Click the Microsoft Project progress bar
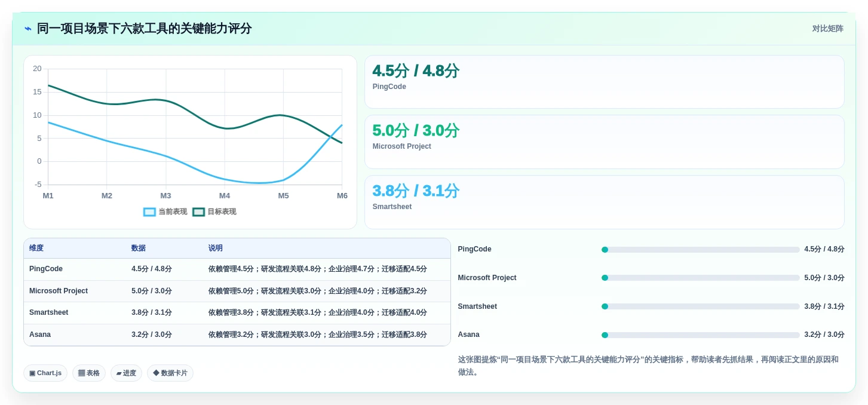This screenshot has height=405, width=868. point(700,278)
